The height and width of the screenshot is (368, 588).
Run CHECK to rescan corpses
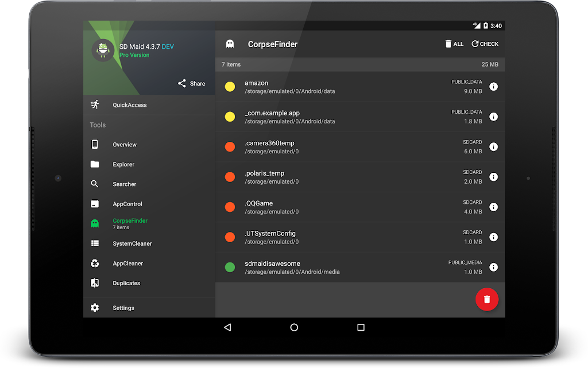point(485,44)
